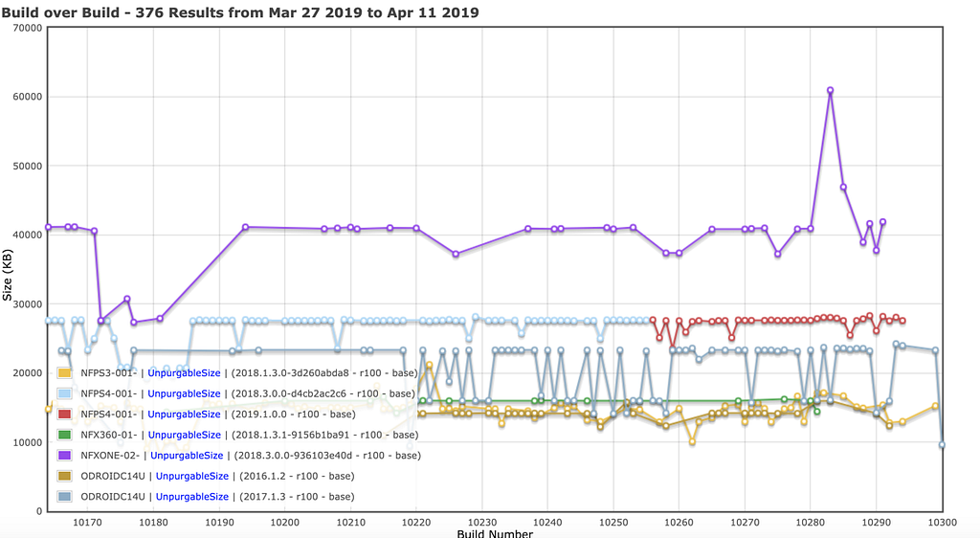The width and height of the screenshot is (980, 538).
Task: Select yellow low data point near 10000 at build 10262
Action: point(692,441)
